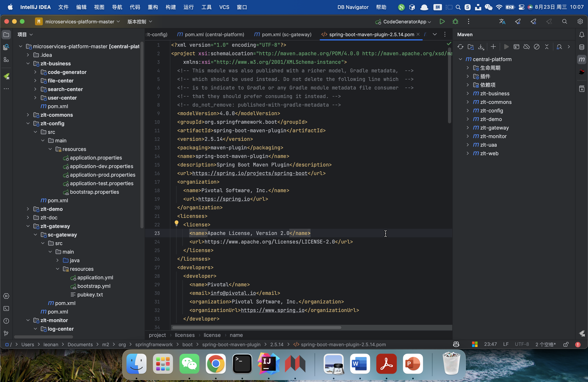Collapse zlt-business folder in project tree

point(28,63)
